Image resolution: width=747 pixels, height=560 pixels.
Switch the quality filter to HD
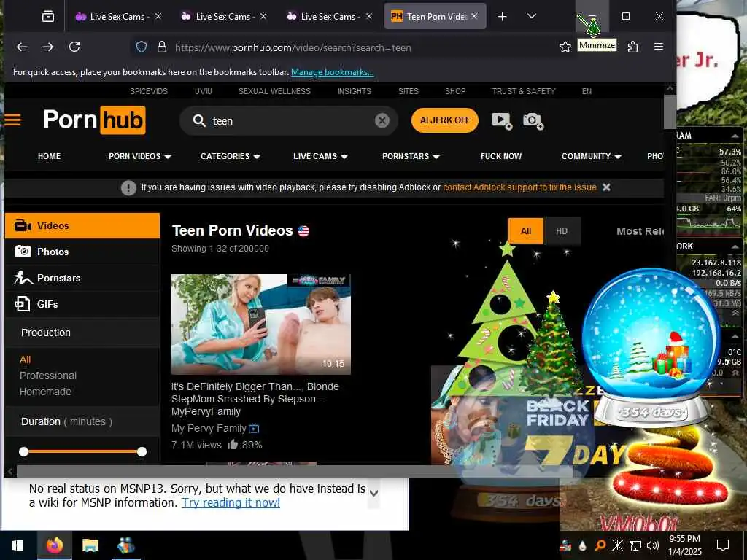(562, 231)
